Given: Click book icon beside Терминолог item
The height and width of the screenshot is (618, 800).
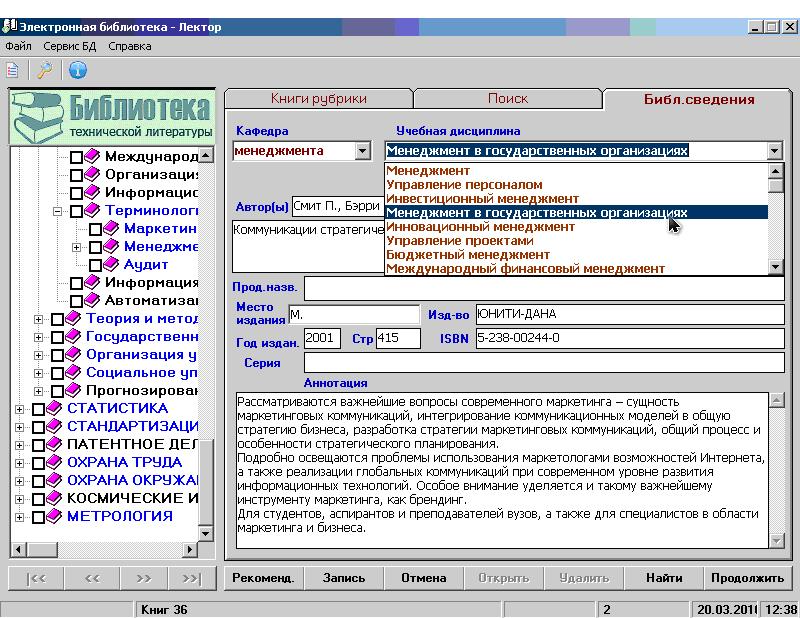Looking at the screenshot, I should point(92,210).
